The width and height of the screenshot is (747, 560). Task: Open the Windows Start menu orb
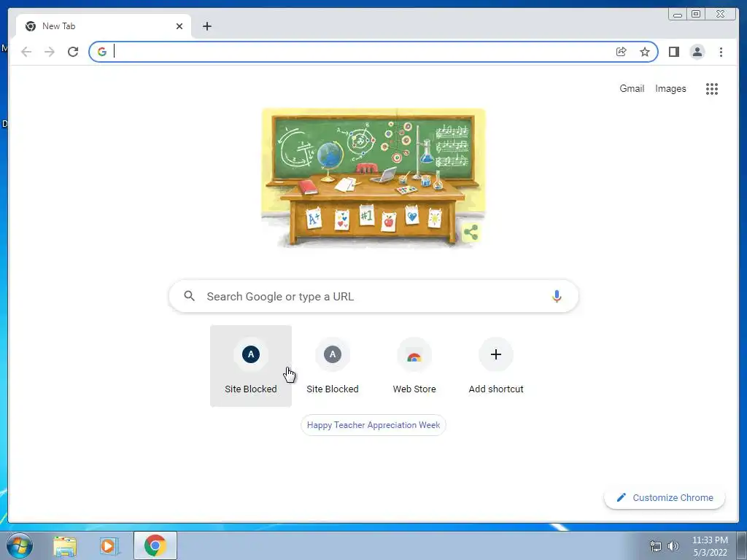(20, 545)
